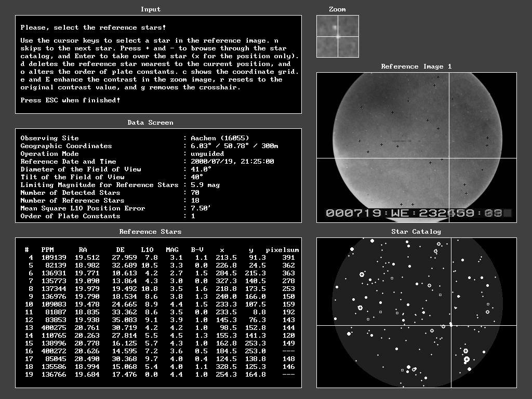Click the crosshair intersection in Reference Image 1
Screen dimensions: 532x399
pos(450,158)
